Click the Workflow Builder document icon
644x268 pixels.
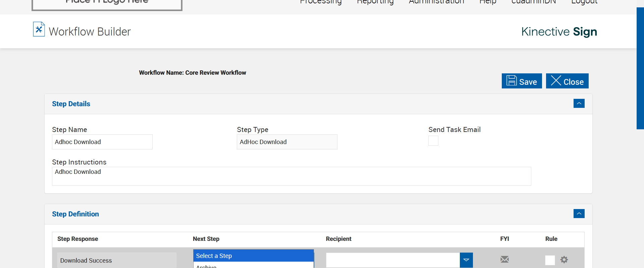(39, 29)
